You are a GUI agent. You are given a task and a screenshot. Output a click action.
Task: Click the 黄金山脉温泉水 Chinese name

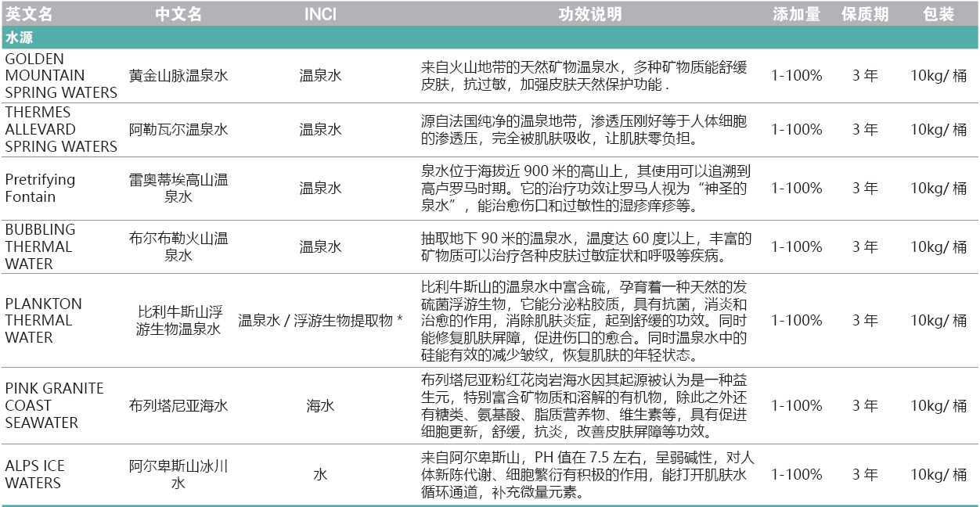[x=178, y=76]
